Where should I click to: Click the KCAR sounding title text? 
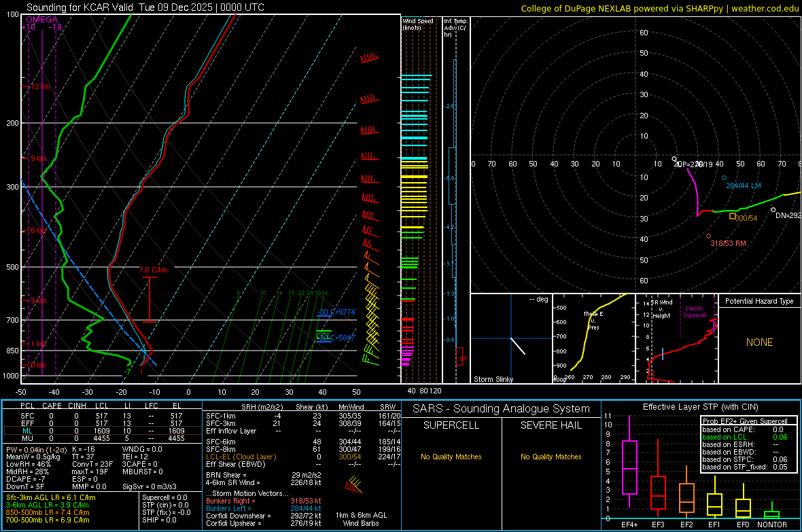[x=145, y=7]
